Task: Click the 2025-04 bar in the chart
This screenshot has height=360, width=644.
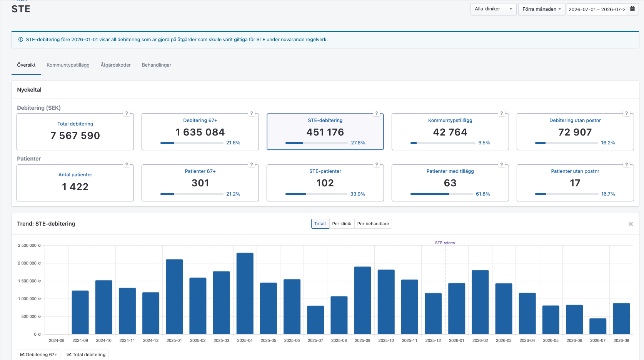Action: (x=245, y=293)
